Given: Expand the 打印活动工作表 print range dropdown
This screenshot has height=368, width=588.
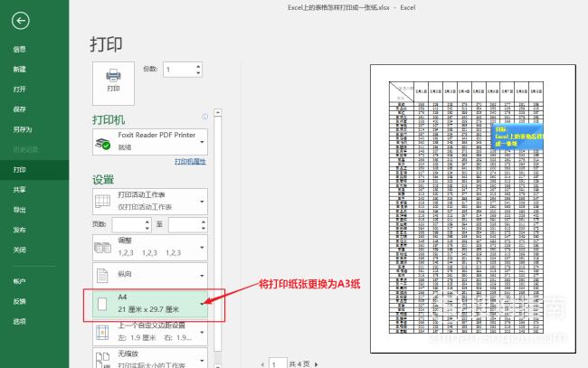Looking at the screenshot, I should [x=202, y=202].
